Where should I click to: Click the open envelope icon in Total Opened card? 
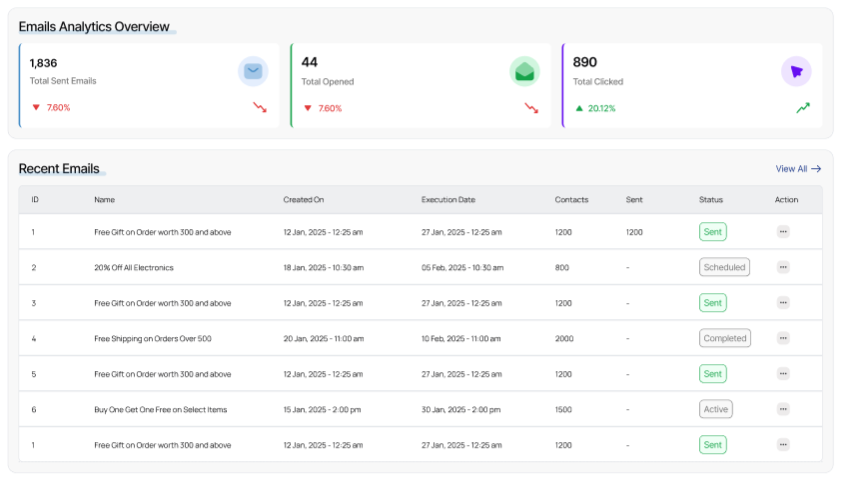click(524, 71)
